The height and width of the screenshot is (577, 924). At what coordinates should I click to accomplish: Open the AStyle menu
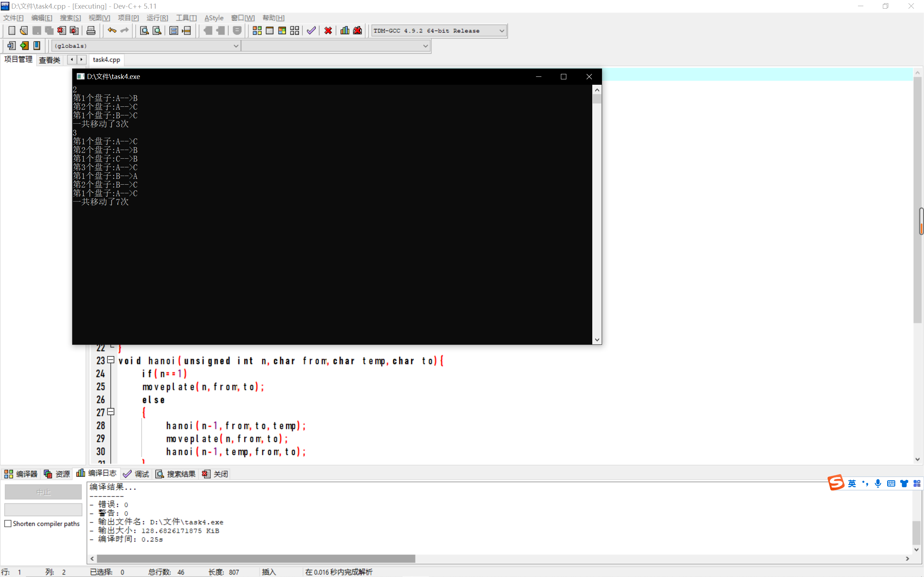pyautogui.click(x=214, y=18)
